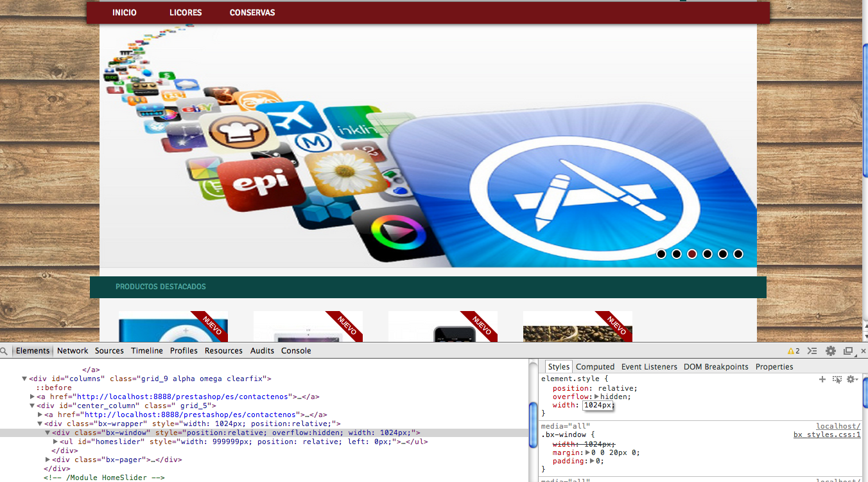This screenshot has width=868, height=482.
Task: Select the Styles sidebar tab
Action: [x=559, y=367]
